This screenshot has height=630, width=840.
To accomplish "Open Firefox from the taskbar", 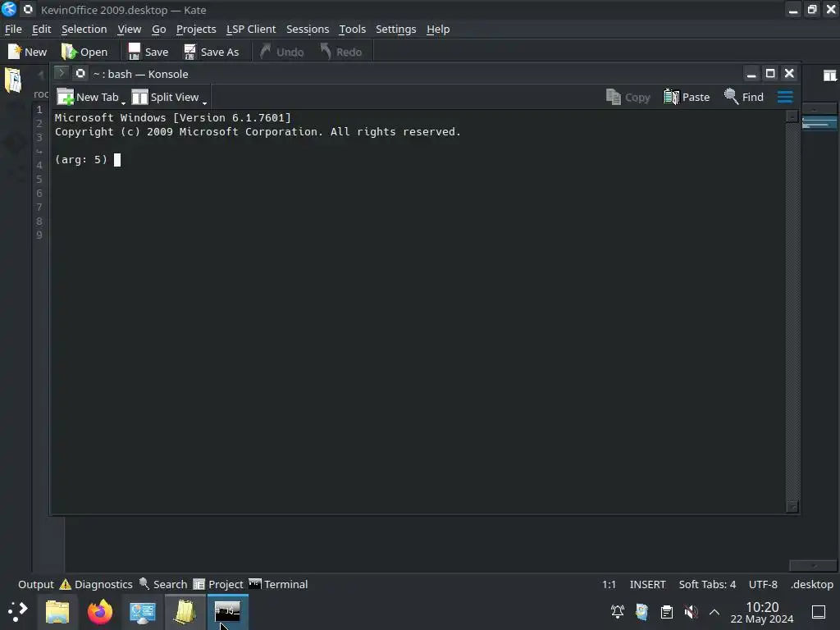I will click(99, 612).
